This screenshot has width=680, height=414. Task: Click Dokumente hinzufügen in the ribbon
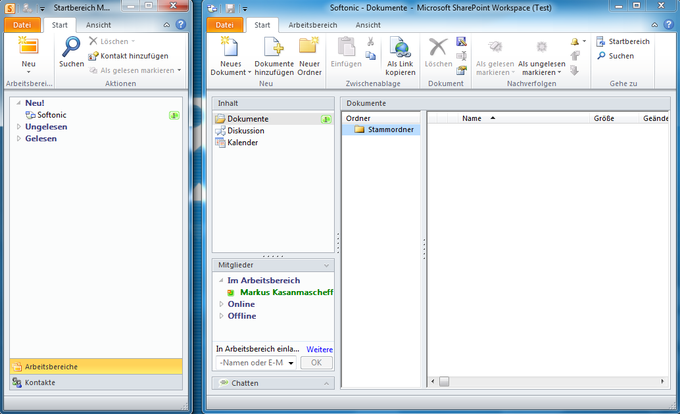coord(274,56)
